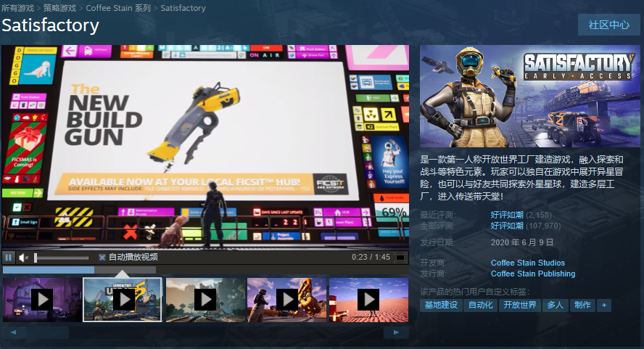
Task: Enter fullscreen video mode
Action: [400, 258]
